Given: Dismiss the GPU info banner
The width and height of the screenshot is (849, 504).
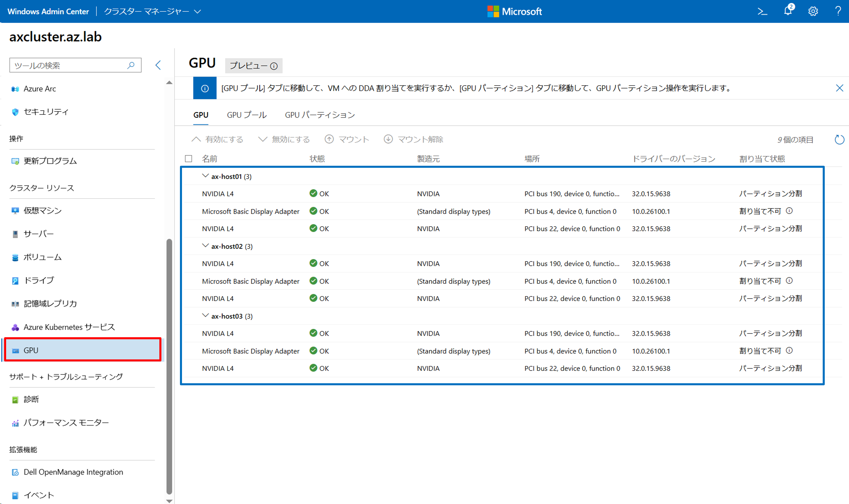Looking at the screenshot, I should point(839,88).
